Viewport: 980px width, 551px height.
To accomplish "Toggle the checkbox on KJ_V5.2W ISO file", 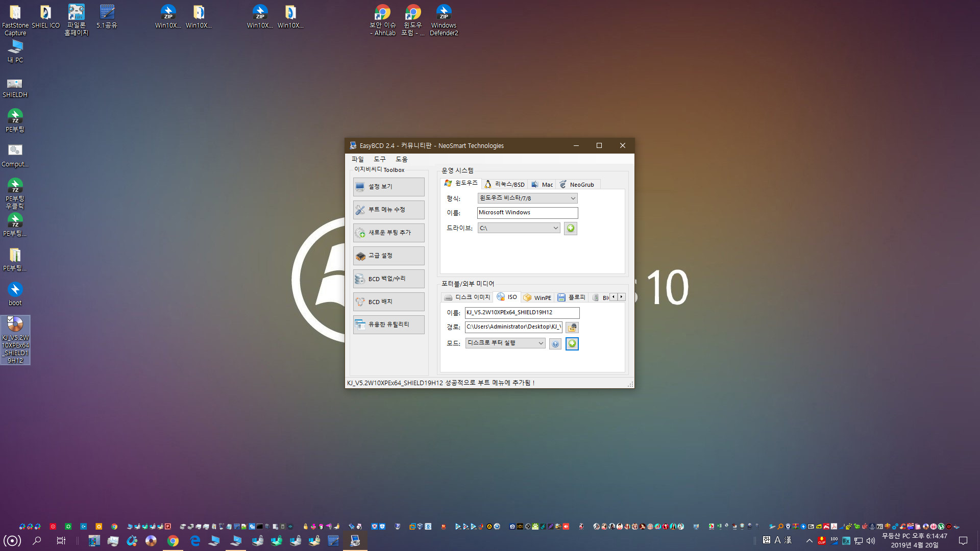I will point(10,319).
